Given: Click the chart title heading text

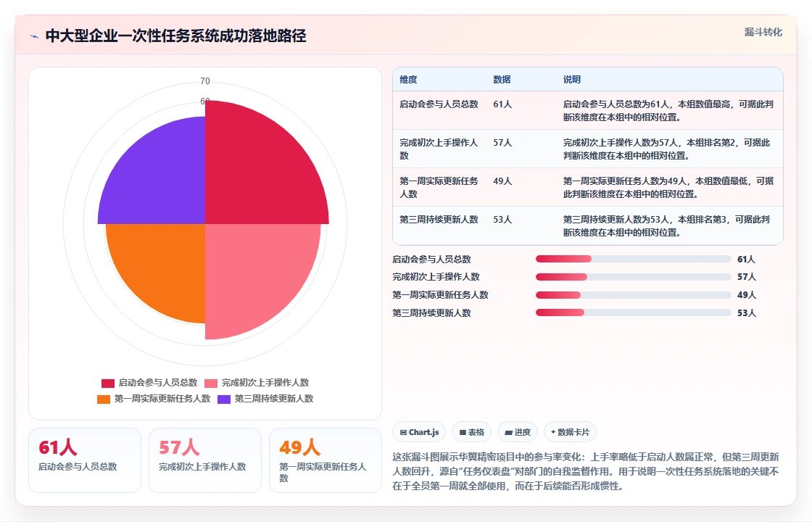Looking at the screenshot, I should tap(175, 36).
